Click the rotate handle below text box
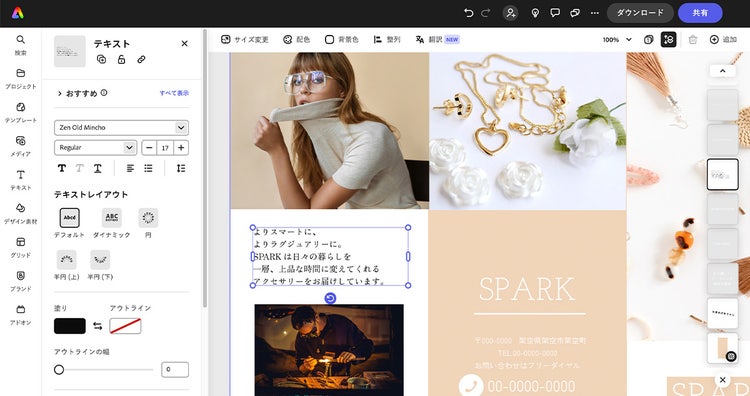Screen dimensions: 750x396 pos(330,298)
